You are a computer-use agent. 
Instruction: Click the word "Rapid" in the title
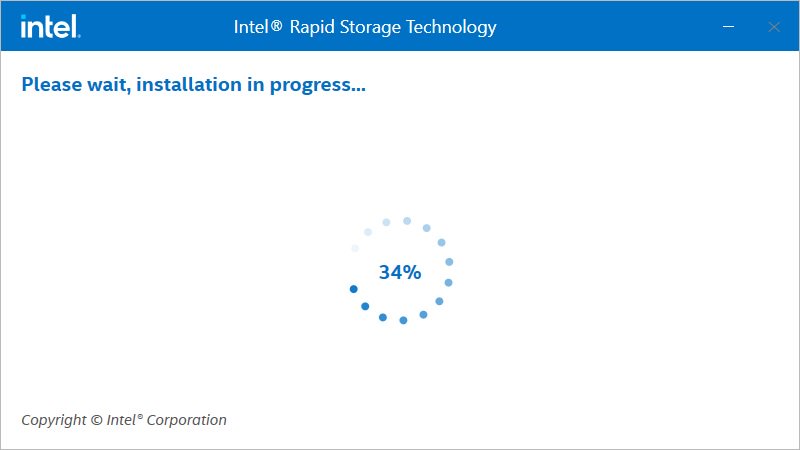[313, 28]
